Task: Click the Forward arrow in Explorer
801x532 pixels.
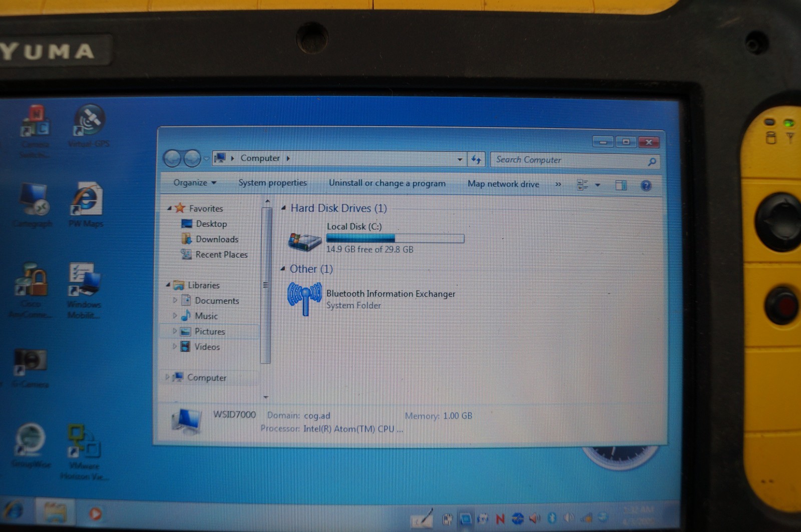Action: (x=192, y=159)
